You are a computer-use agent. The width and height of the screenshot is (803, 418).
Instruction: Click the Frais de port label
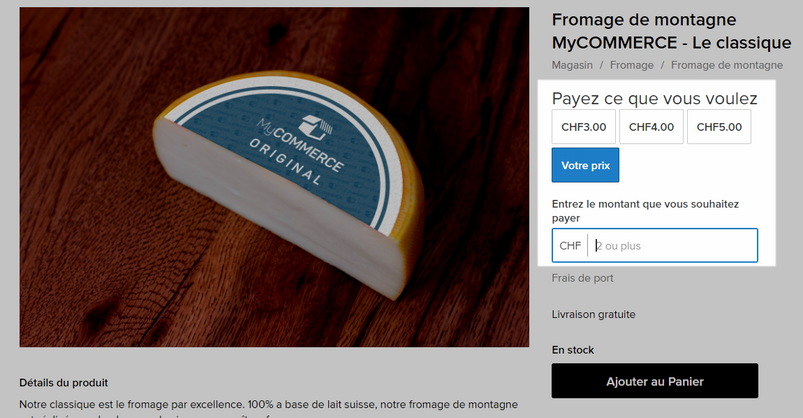click(582, 278)
